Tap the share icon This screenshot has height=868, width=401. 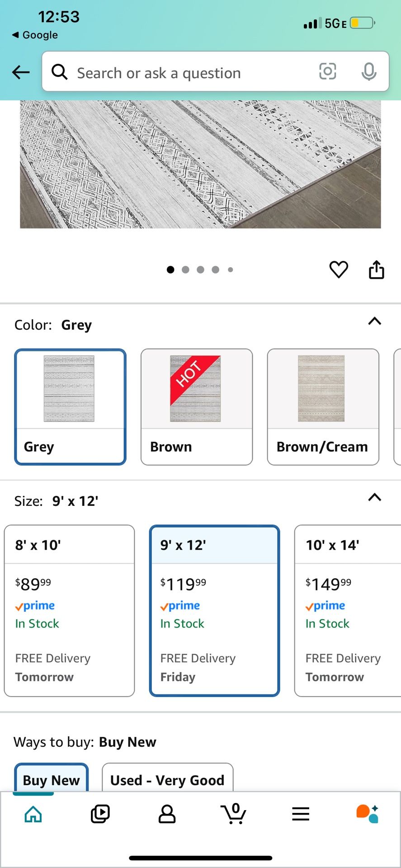pyautogui.click(x=376, y=269)
